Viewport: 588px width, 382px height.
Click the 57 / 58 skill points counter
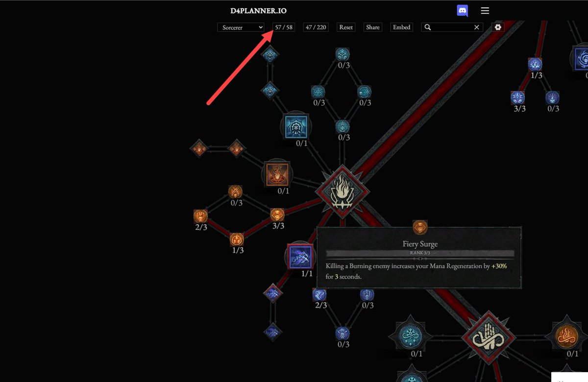tap(284, 27)
